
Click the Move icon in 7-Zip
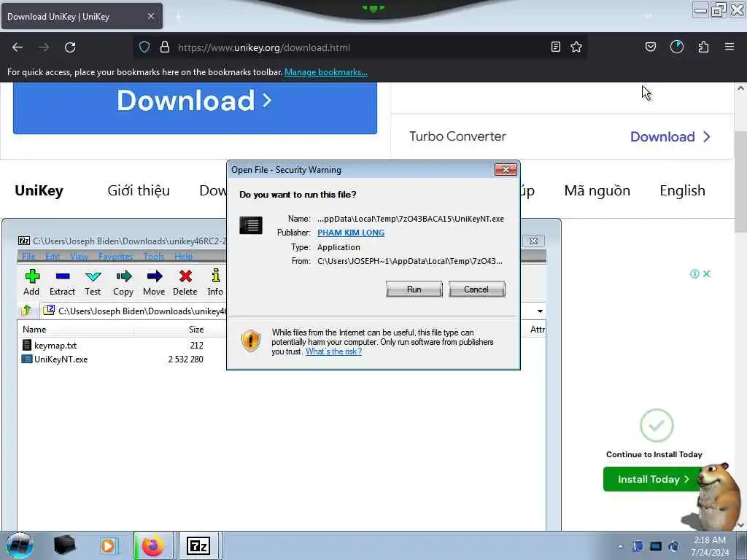pos(154,282)
